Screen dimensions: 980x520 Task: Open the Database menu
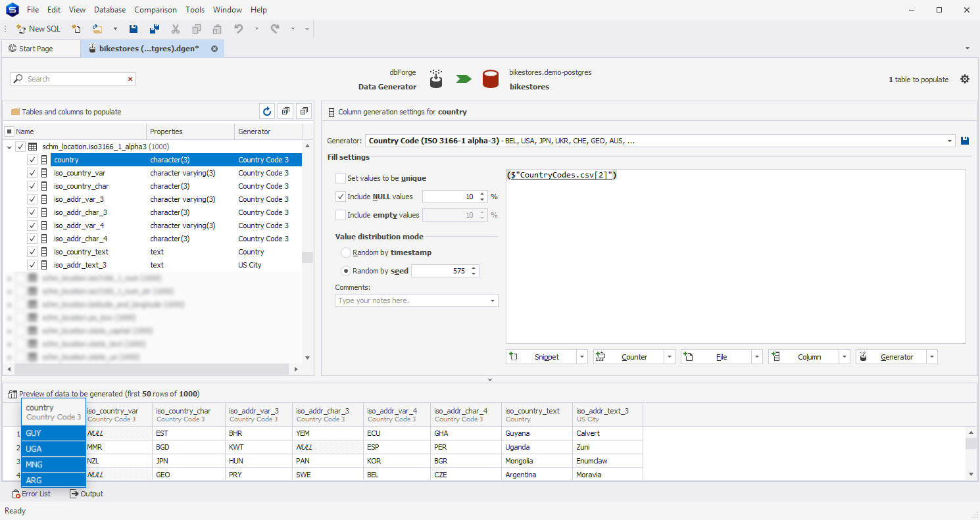coord(110,10)
